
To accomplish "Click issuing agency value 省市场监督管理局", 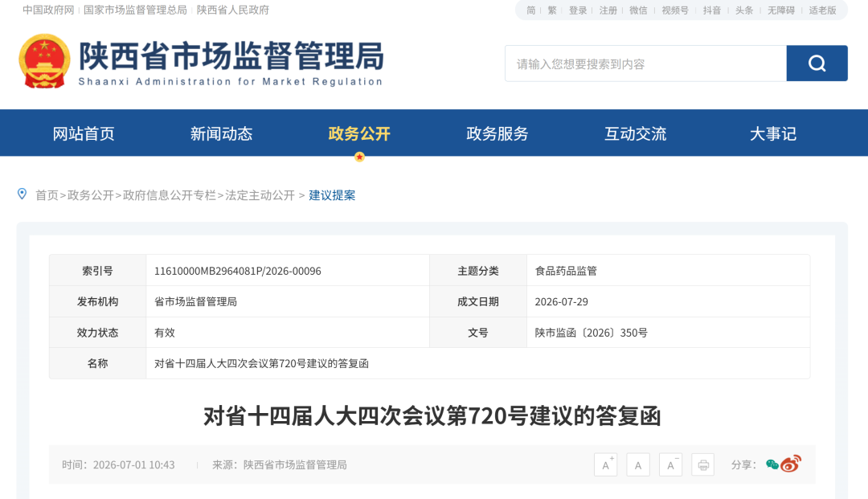I will coord(195,301).
